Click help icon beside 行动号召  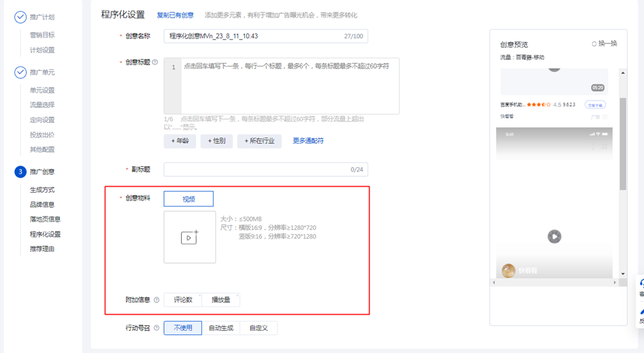pos(156,328)
